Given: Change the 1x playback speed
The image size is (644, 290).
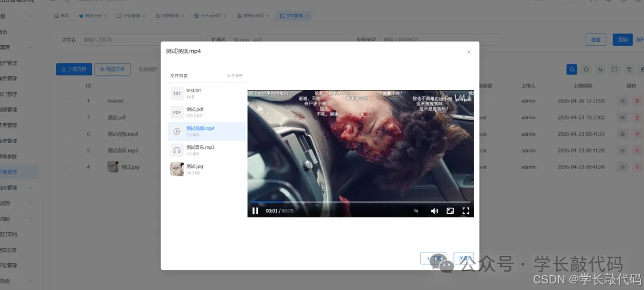Looking at the screenshot, I should click(x=416, y=211).
